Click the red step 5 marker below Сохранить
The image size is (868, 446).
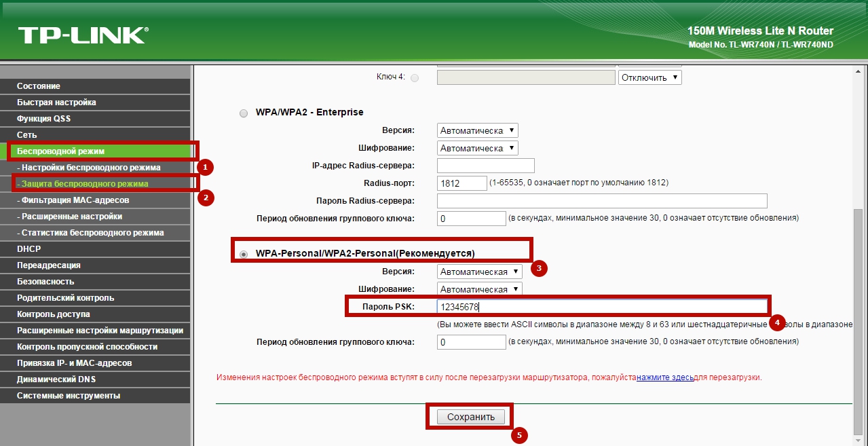click(519, 436)
